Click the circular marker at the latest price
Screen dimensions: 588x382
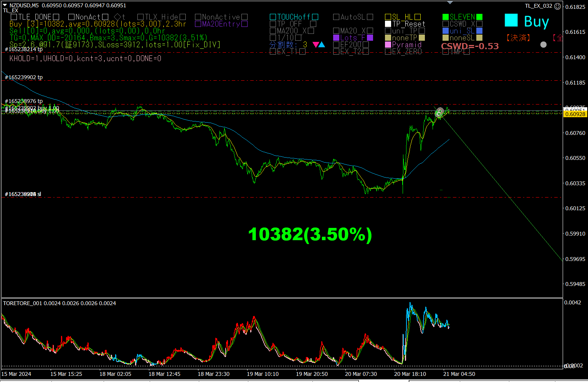coord(439,113)
